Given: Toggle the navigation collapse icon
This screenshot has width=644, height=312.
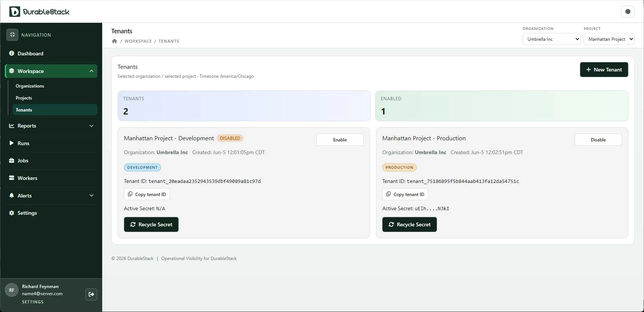Looking at the screenshot, I should [x=12, y=35].
